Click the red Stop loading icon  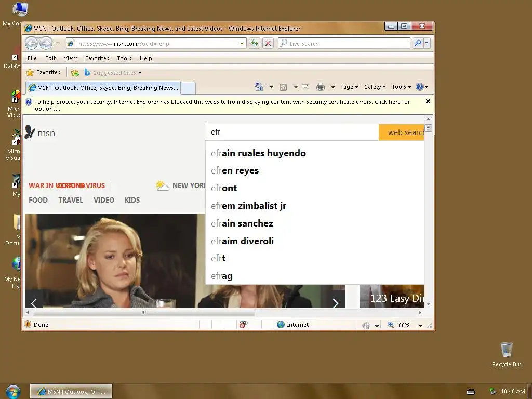point(268,44)
